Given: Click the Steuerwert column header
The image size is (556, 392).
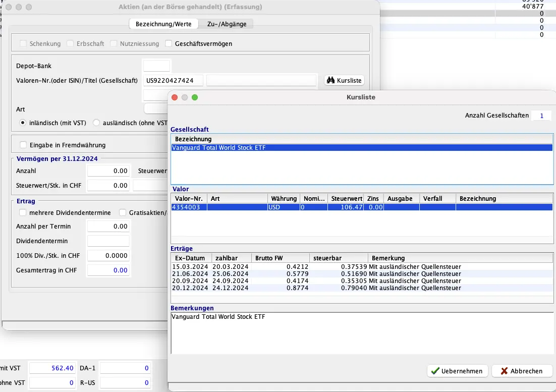Looking at the screenshot, I should (346, 199).
